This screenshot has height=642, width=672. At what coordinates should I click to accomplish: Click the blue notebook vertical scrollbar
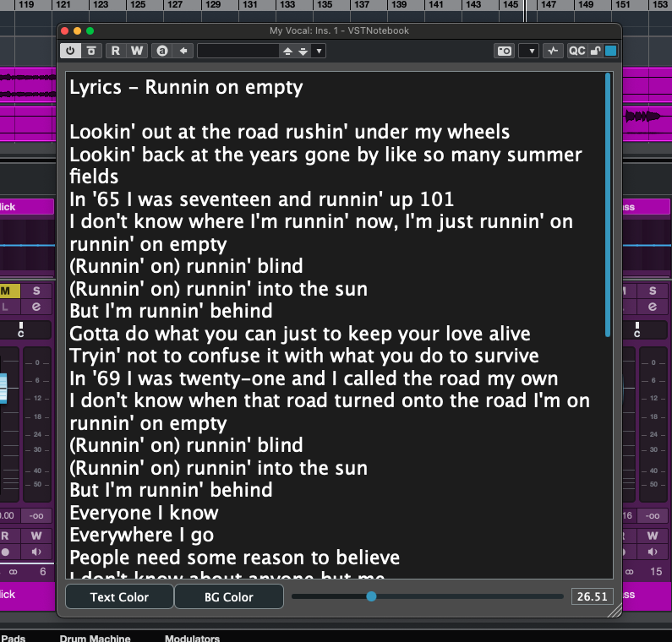[x=608, y=204]
